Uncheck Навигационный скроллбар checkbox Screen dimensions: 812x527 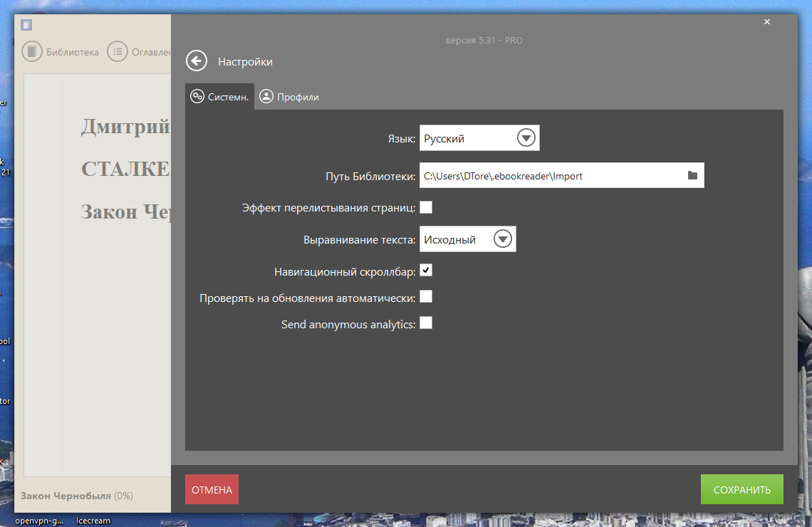(426, 270)
